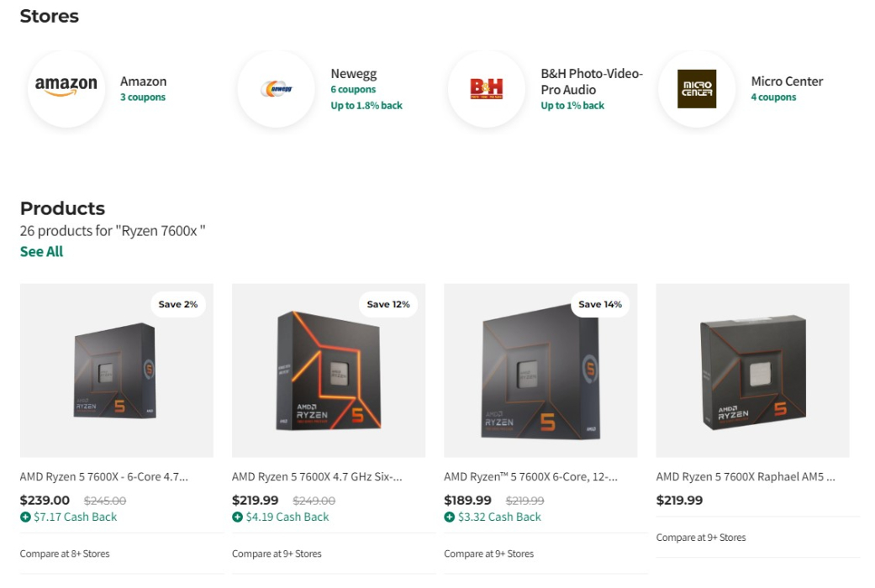The height and width of the screenshot is (588, 875).
Task: Open the Ryzen 7600X Raphael AM5 product thumbnail
Action: point(752,370)
